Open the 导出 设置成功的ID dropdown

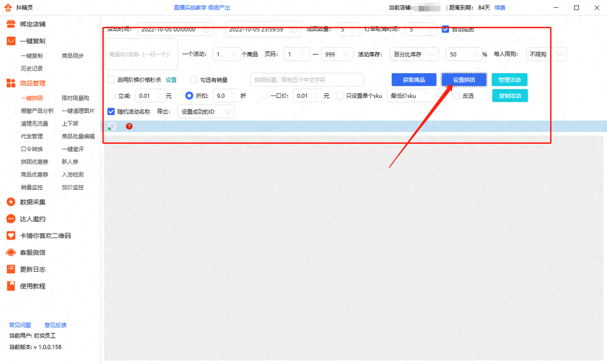pos(206,111)
